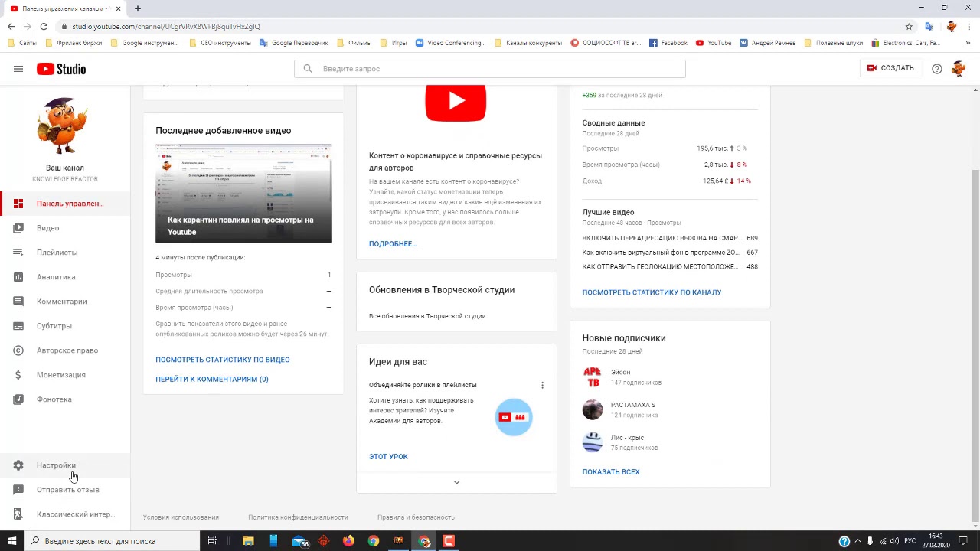Click Правила и безопасность footer link
980x551 pixels.
coord(416,517)
